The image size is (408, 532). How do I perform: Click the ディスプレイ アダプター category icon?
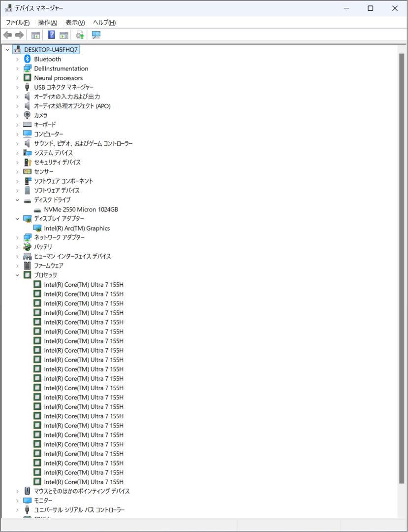pyautogui.click(x=28, y=219)
